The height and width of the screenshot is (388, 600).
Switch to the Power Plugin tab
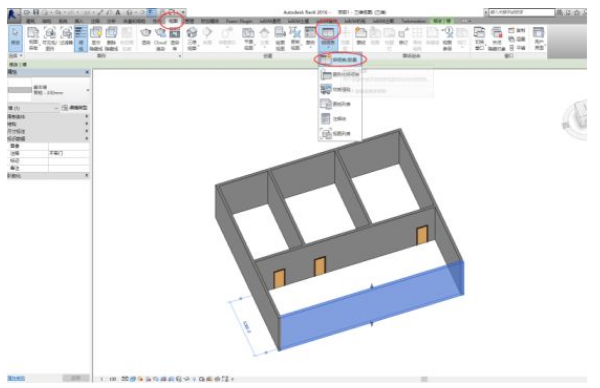click(239, 21)
